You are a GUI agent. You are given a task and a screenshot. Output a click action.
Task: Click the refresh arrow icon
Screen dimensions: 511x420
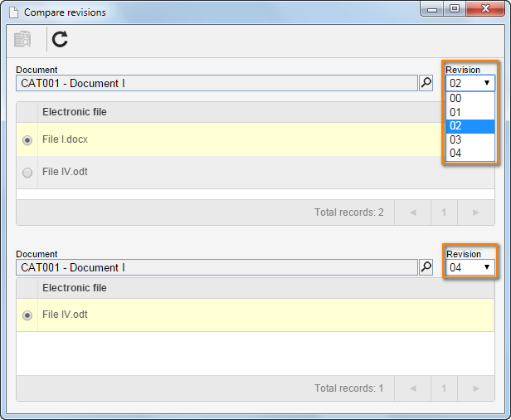(x=60, y=39)
